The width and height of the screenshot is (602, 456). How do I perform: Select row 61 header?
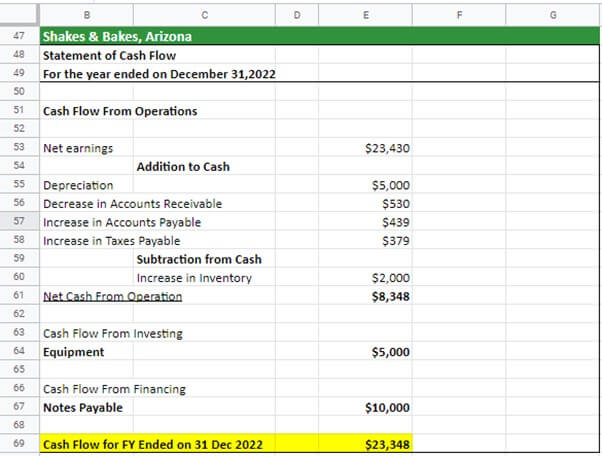[19, 295]
